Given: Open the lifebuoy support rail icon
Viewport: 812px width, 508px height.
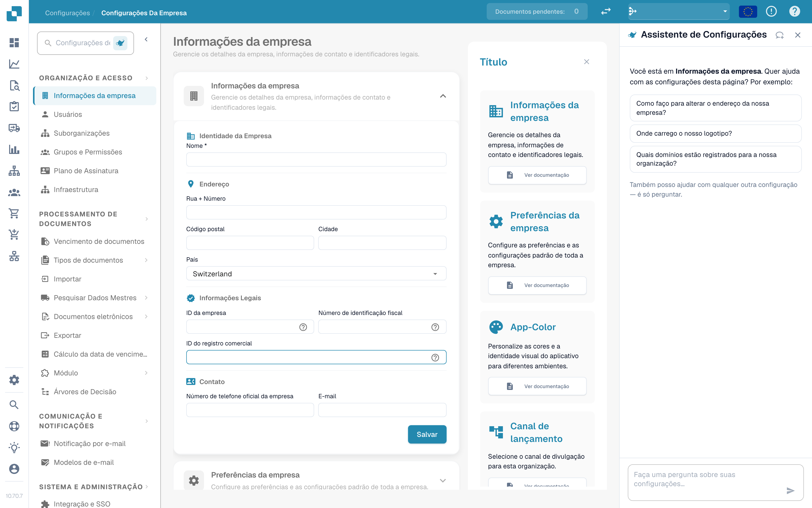Looking at the screenshot, I should pos(14,426).
